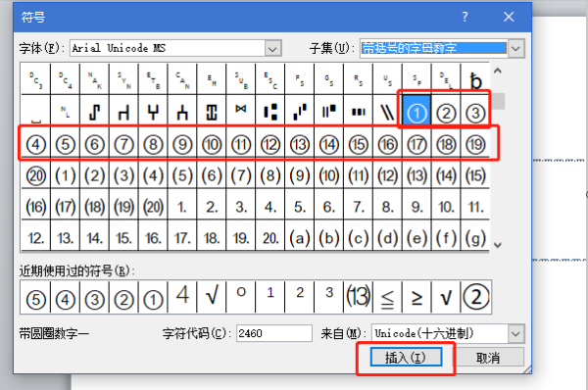This screenshot has height=390, width=588.
Task: Select the double backslash \\ OCR symbol
Action: (387, 111)
